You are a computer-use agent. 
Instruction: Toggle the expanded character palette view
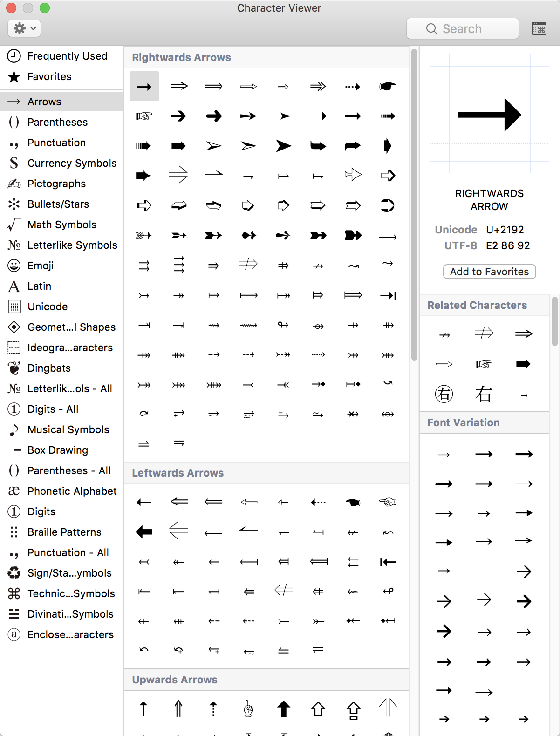[539, 28]
